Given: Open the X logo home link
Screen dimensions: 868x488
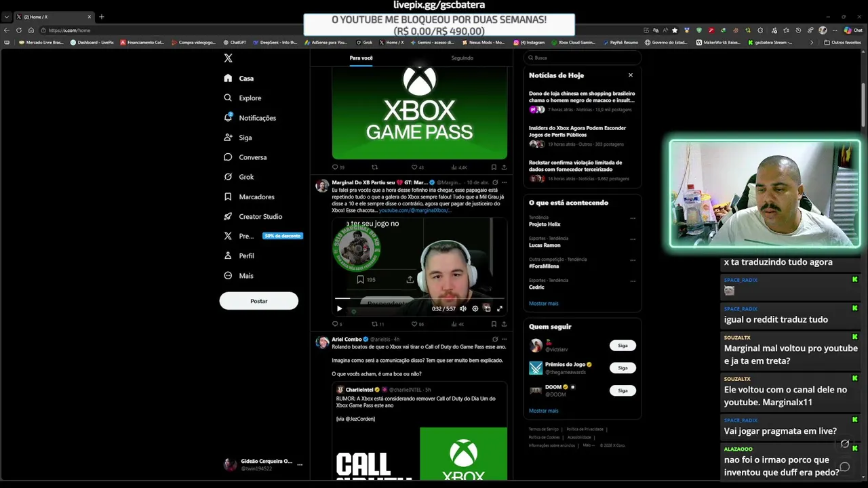Looking at the screenshot, I should click(x=229, y=58).
